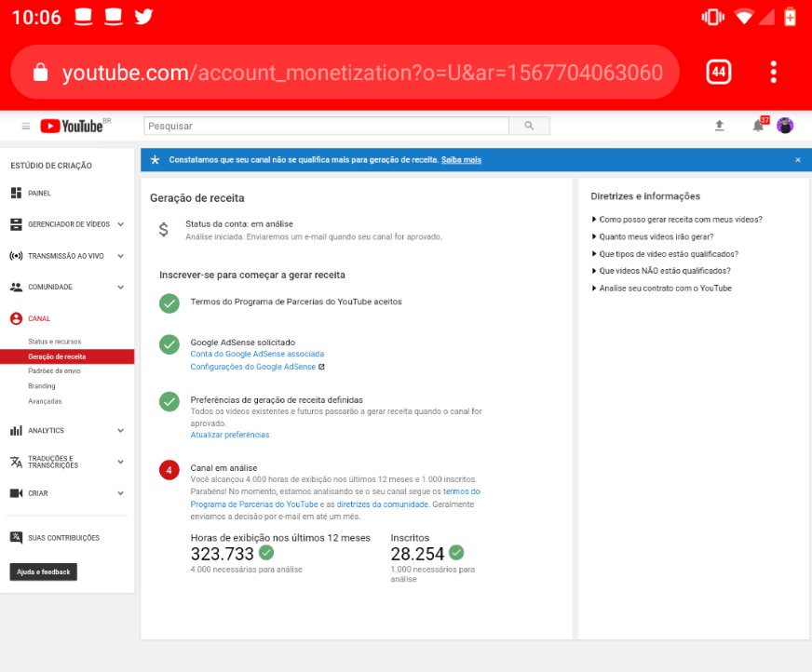The height and width of the screenshot is (672, 812).
Task: Expand Comunidade chevron
Action: (121, 287)
